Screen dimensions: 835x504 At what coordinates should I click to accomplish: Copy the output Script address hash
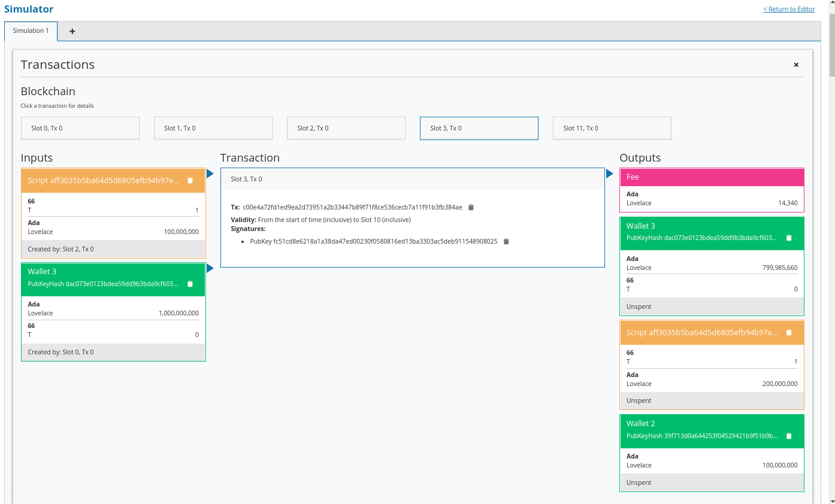click(x=788, y=332)
